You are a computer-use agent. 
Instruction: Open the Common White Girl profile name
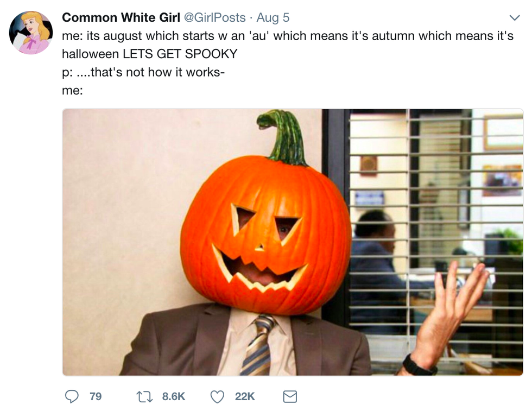tap(121, 17)
